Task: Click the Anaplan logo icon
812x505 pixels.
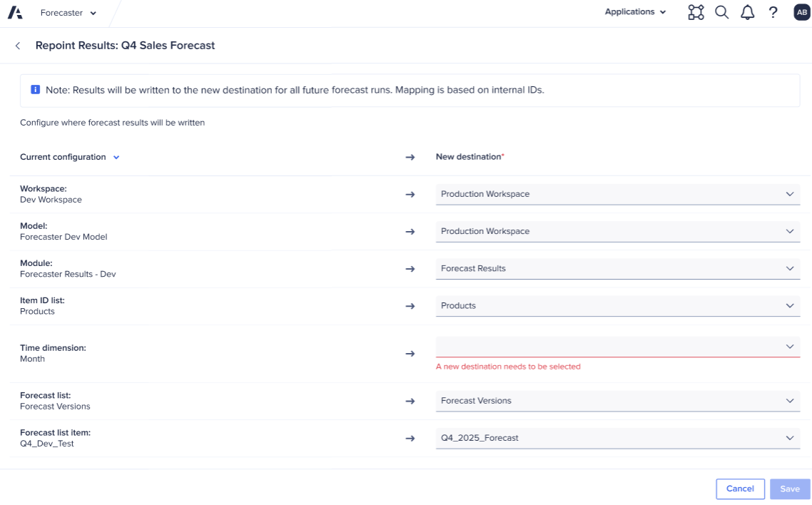Action: (x=15, y=13)
